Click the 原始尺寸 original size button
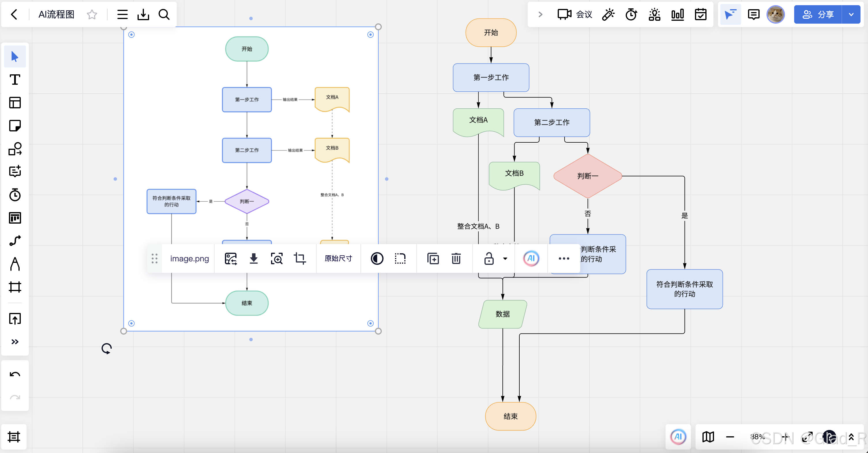 (338, 258)
